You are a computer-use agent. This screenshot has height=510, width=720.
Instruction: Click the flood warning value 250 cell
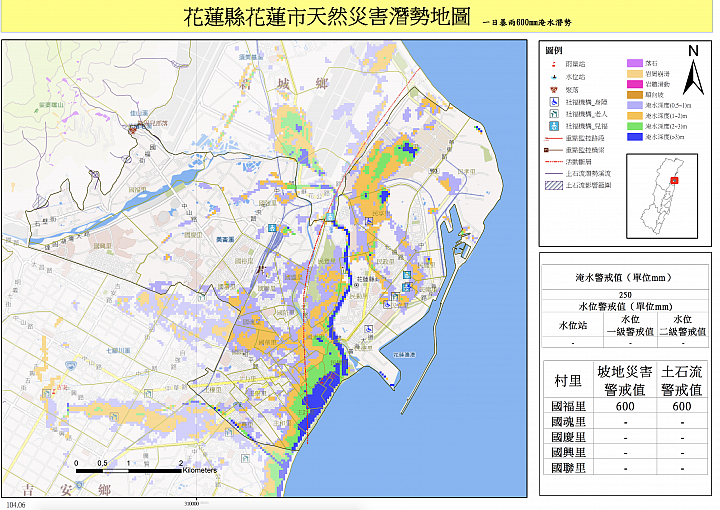click(x=625, y=295)
